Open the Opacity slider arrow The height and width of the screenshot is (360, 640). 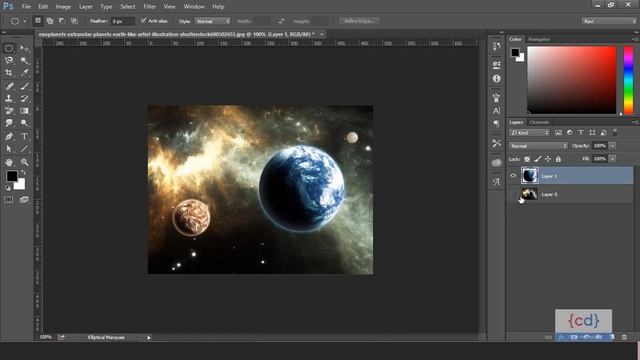coord(612,146)
